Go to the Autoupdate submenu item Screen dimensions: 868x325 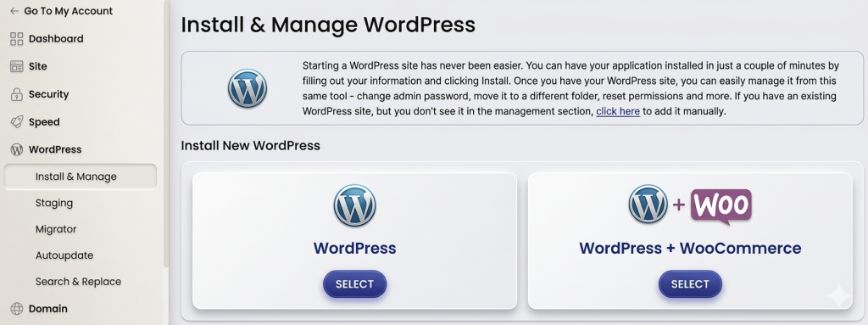click(64, 255)
